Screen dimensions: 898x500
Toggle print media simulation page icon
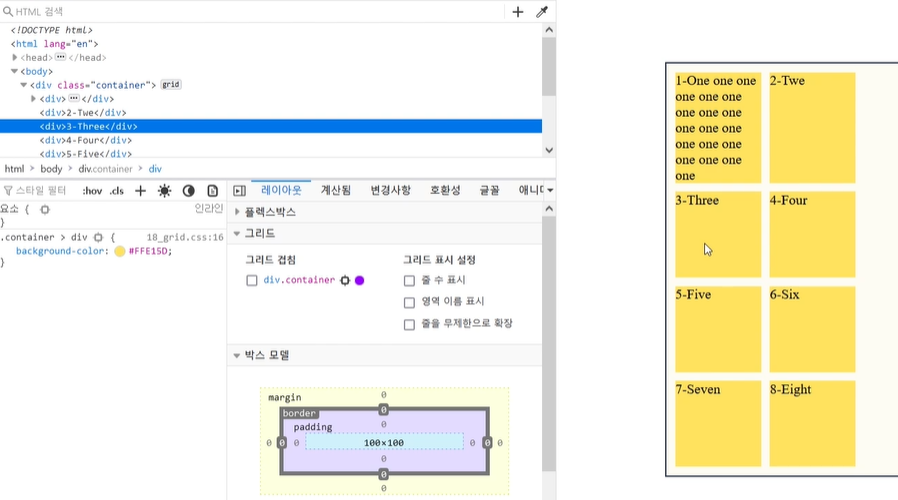point(212,191)
